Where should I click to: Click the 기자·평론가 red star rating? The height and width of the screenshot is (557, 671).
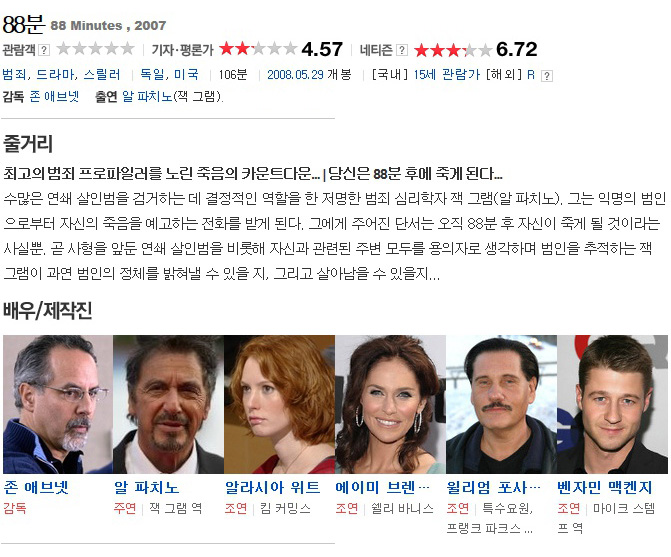258,49
